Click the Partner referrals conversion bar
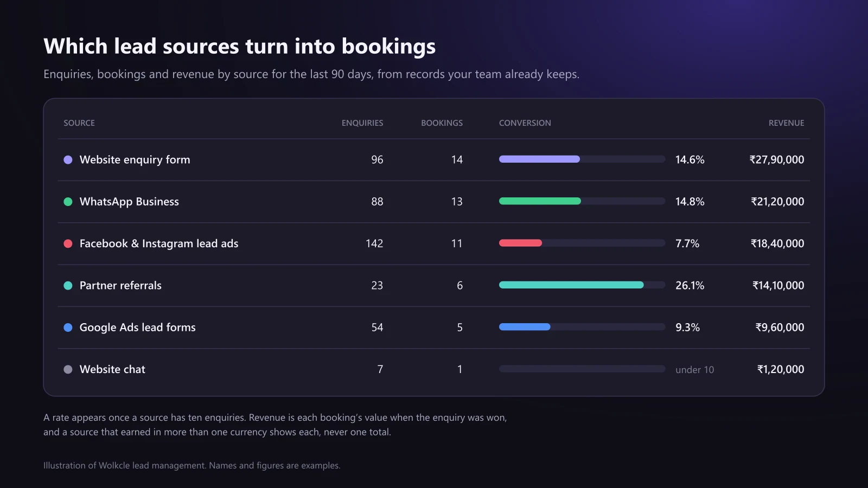Image resolution: width=868 pixels, height=488 pixels. [582, 285]
